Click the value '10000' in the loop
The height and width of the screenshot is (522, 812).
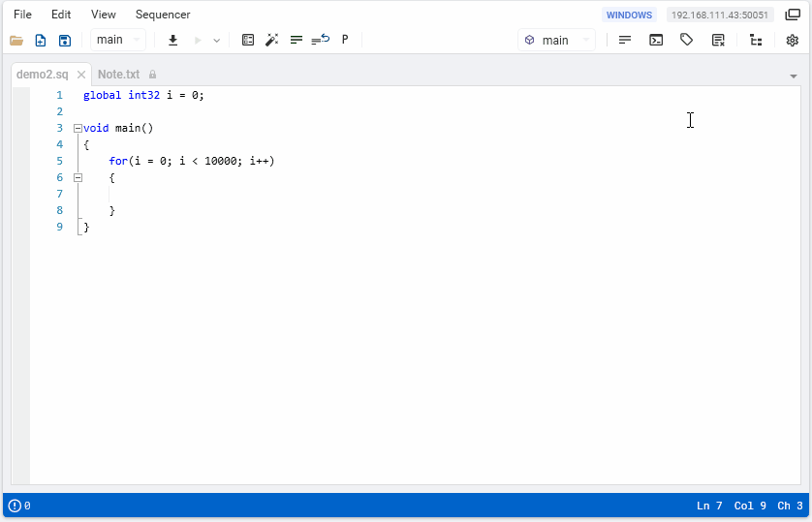tap(221, 161)
